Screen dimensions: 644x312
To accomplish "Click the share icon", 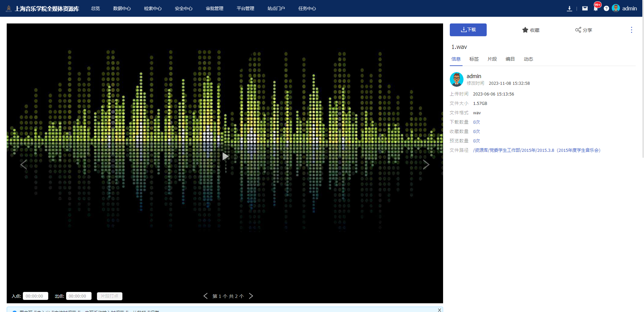I will click(578, 30).
